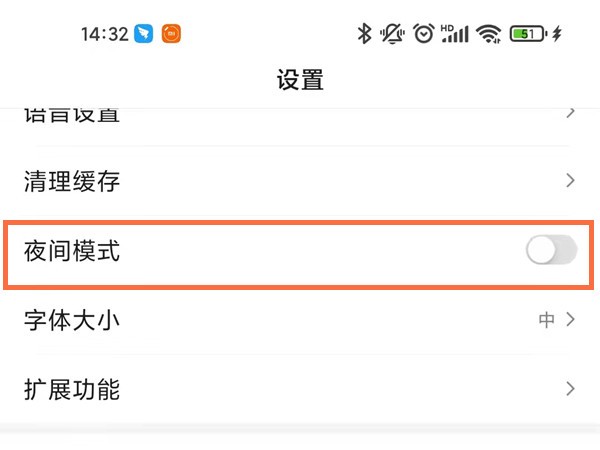Tap the Bluetooth status icon

[365, 34]
